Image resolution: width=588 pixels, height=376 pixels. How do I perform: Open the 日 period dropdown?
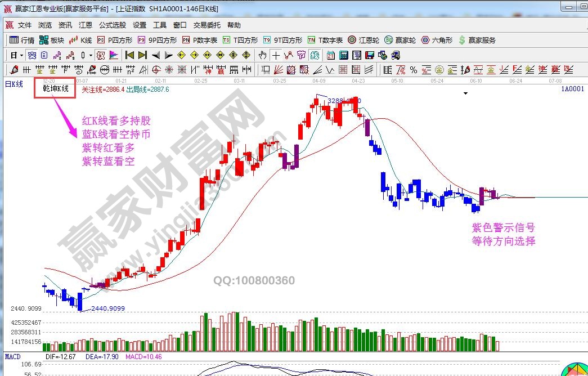click(x=16, y=55)
